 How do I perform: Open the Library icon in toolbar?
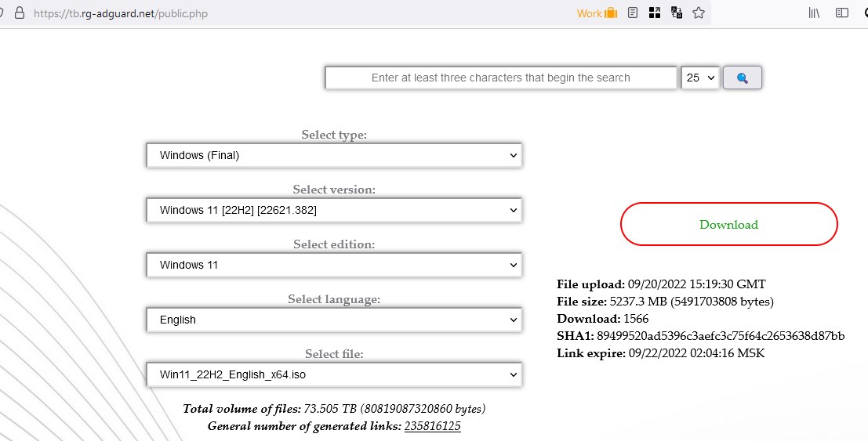click(815, 13)
